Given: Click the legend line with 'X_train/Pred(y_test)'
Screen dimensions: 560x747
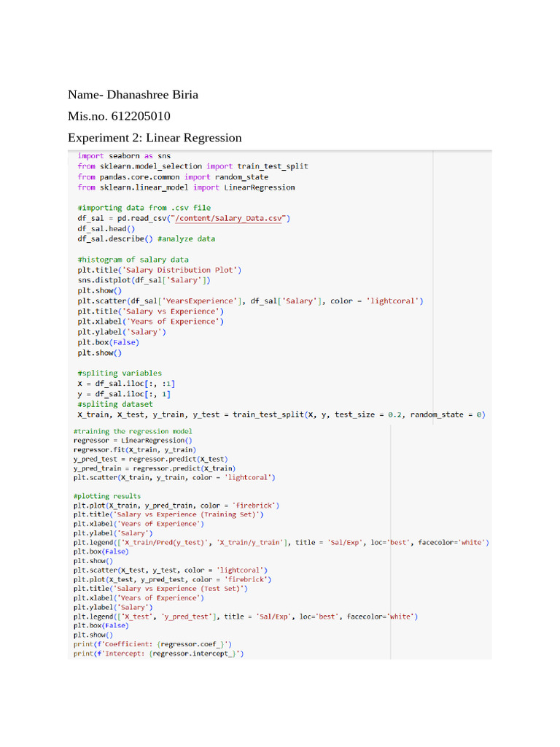Looking at the screenshot, I should click(281, 543).
